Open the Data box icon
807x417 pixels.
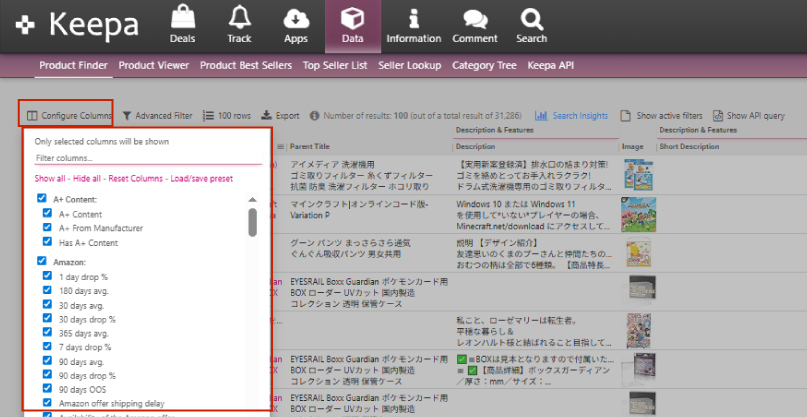point(353,18)
